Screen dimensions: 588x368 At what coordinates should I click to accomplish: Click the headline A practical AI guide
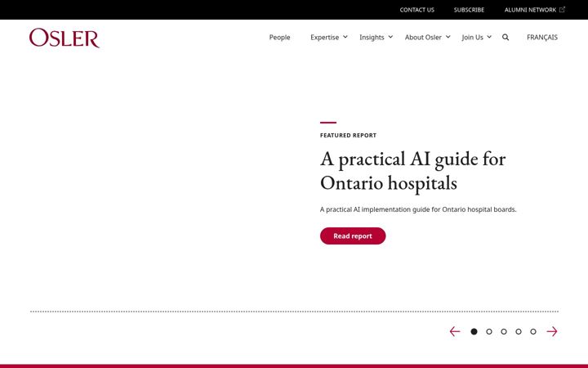point(413,171)
